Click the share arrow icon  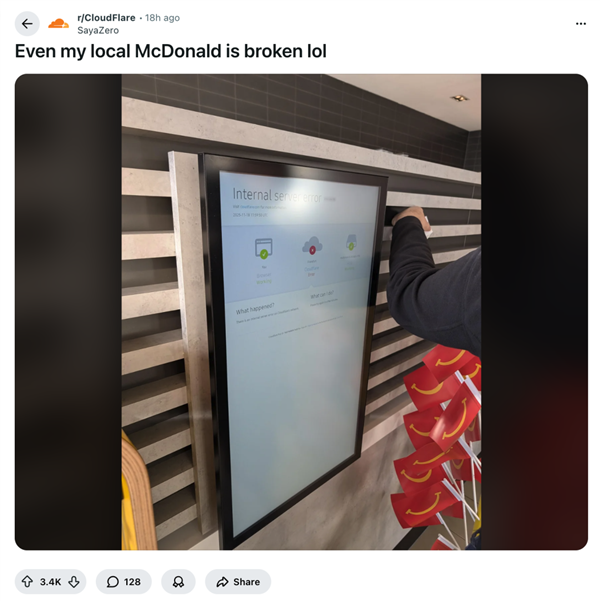(x=222, y=582)
